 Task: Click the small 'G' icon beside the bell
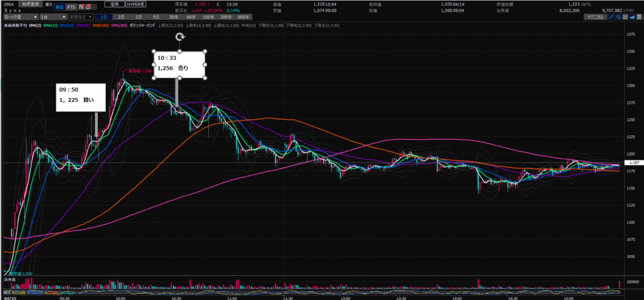pyautogui.click(x=94, y=7)
